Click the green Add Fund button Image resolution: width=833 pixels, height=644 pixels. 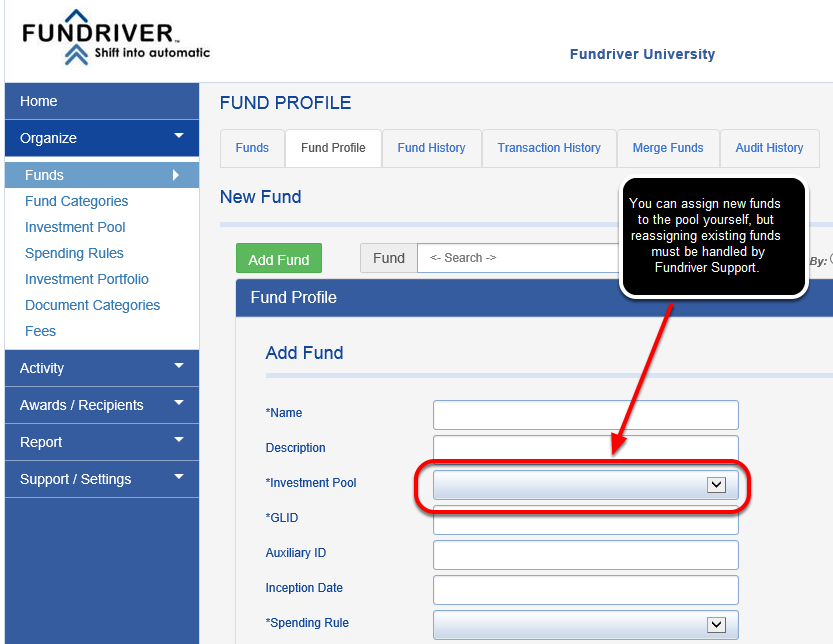coord(279,258)
